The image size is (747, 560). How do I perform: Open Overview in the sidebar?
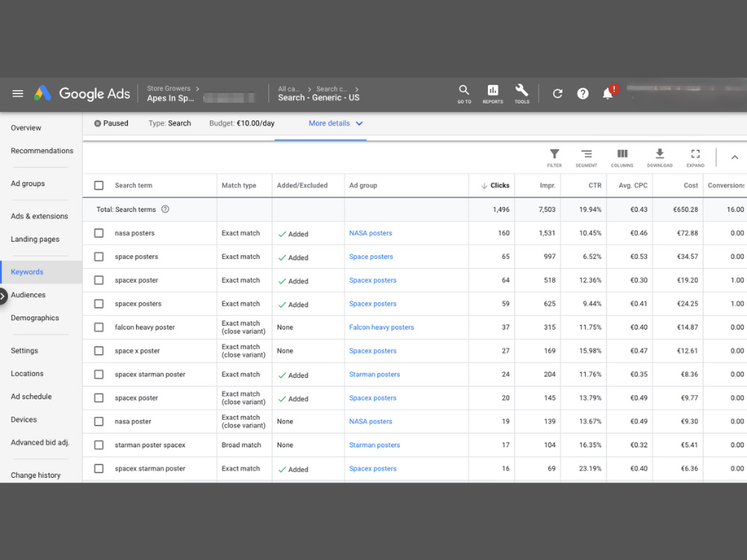tap(25, 128)
